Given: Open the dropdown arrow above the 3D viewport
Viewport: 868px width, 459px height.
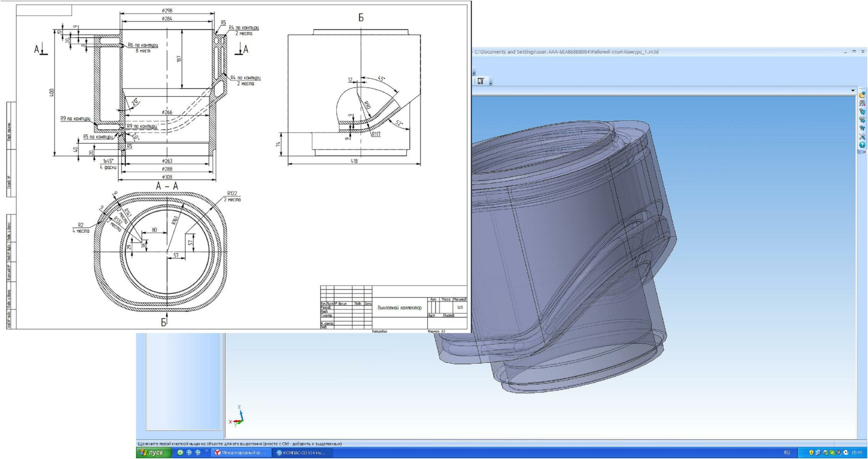Looking at the screenshot, I should (x=853, y=91).
